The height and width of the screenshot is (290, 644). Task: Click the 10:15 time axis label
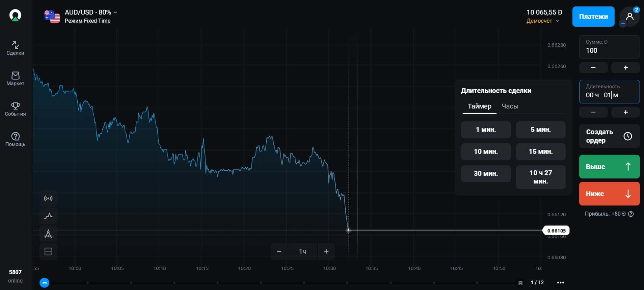tap(202, 268)
